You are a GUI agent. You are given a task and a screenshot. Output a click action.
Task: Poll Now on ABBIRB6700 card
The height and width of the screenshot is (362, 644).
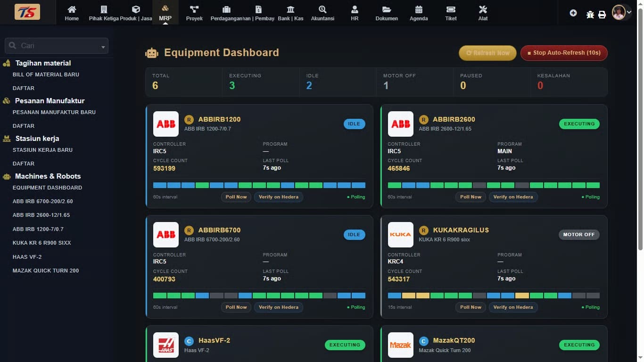pos(236,307)
